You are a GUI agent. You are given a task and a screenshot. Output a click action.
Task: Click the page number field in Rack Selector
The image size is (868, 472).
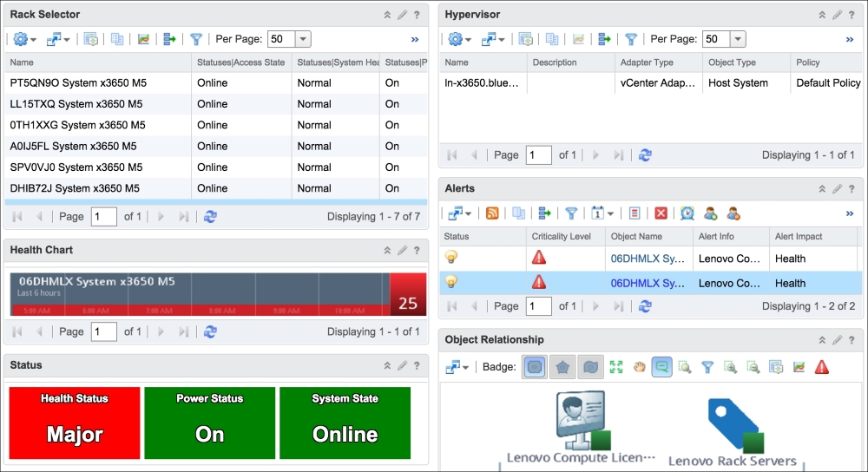(x=104, y=217)
